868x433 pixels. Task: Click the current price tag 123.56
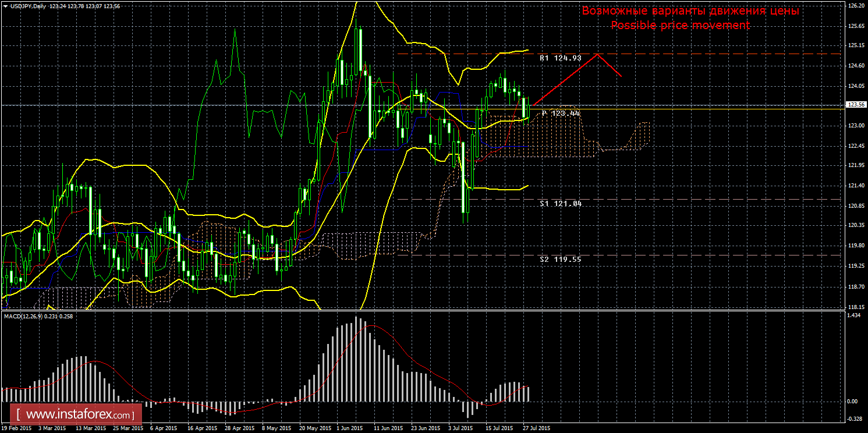[x=855, y=105]
